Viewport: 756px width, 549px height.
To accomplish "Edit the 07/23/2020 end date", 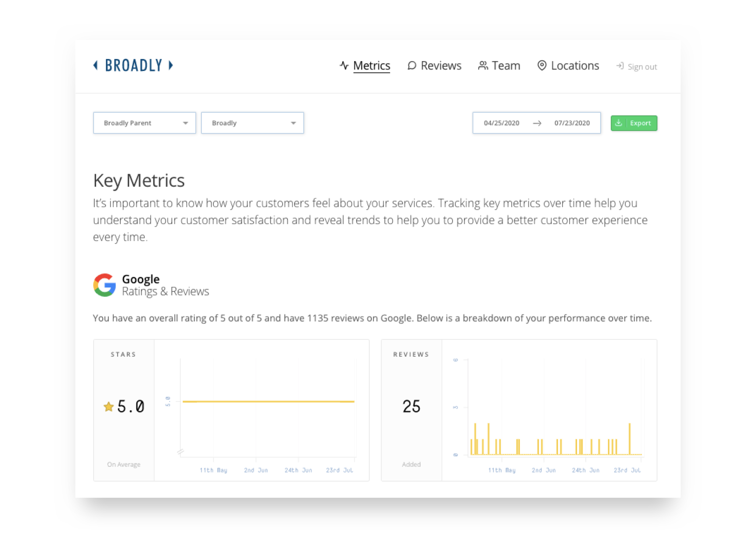I will (572, 123).
